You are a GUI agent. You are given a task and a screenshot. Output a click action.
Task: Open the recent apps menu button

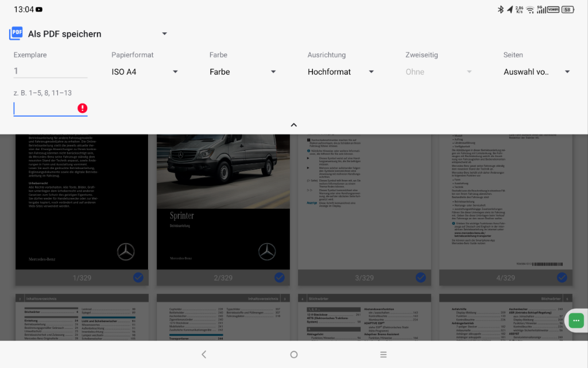click(384, 355)
